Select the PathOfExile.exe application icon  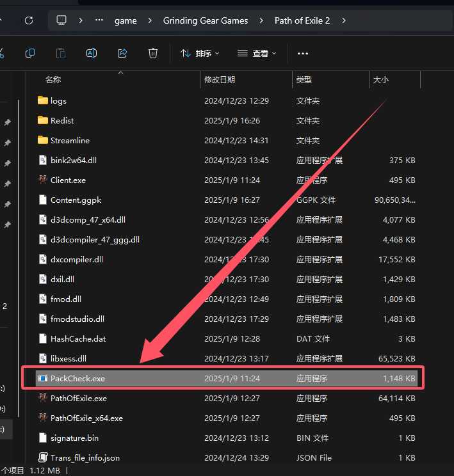point(43,398)
